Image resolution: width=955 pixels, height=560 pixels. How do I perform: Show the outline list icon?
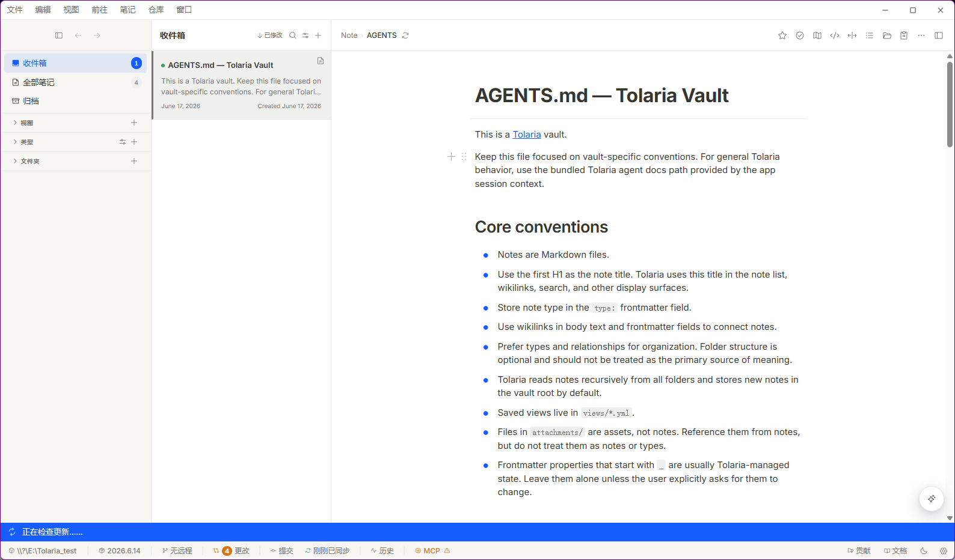[870, 35]
